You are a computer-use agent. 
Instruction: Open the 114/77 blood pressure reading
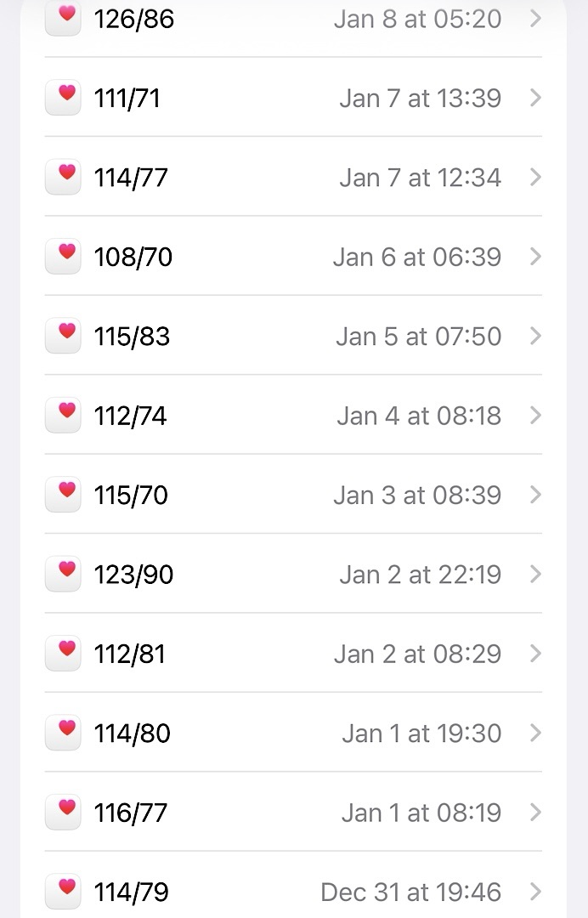pyautogui.click(x=131, y=178)
